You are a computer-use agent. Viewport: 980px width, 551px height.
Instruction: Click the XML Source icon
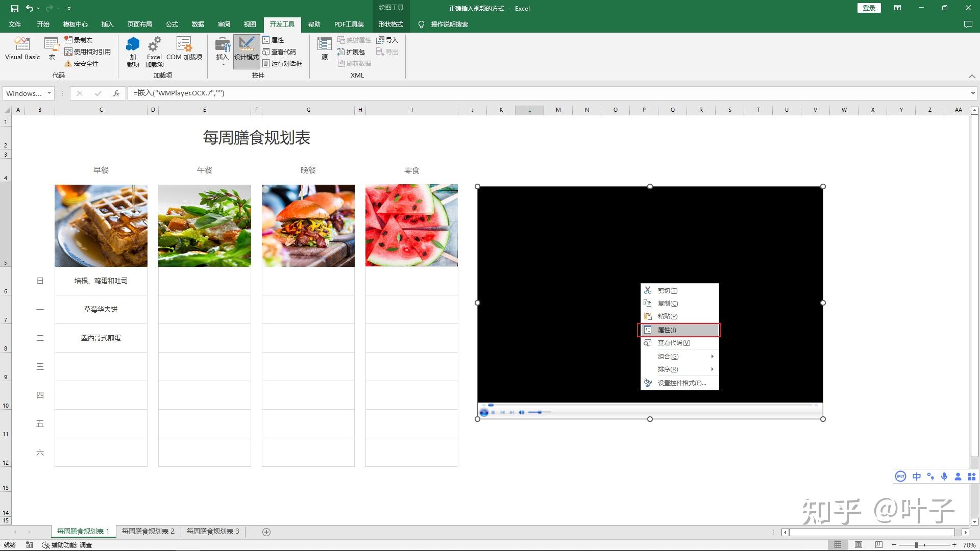coord(325,48)
